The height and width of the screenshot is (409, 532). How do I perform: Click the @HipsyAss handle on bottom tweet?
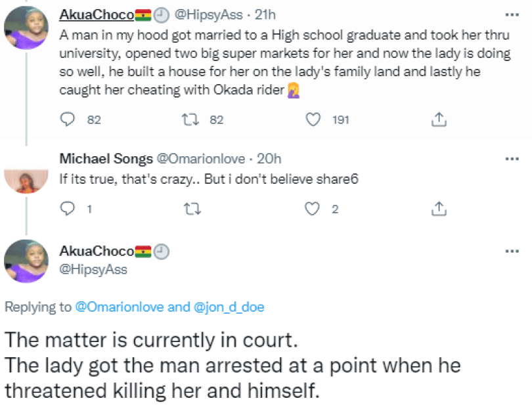click(93, 269)
